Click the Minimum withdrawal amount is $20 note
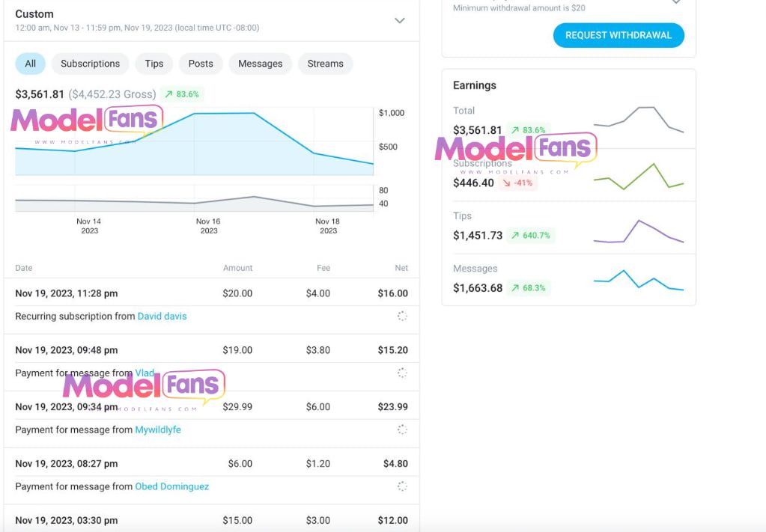This screenshot has height=532, width=766. [x=519, y=7]
